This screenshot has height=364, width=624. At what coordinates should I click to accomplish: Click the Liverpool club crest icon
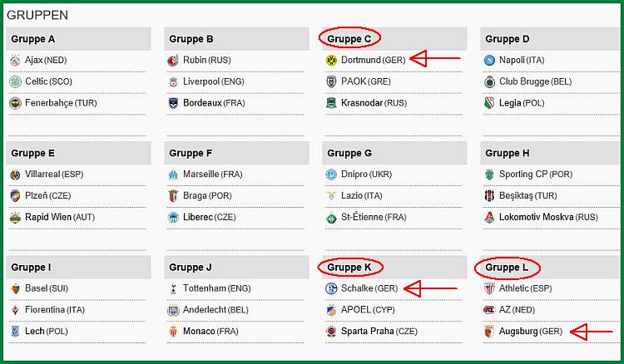point(173,82)
